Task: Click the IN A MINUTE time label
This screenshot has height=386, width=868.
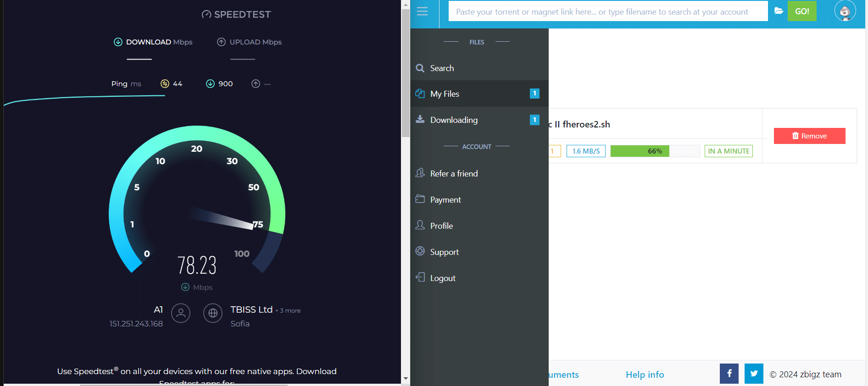Action: coord(729,151)
